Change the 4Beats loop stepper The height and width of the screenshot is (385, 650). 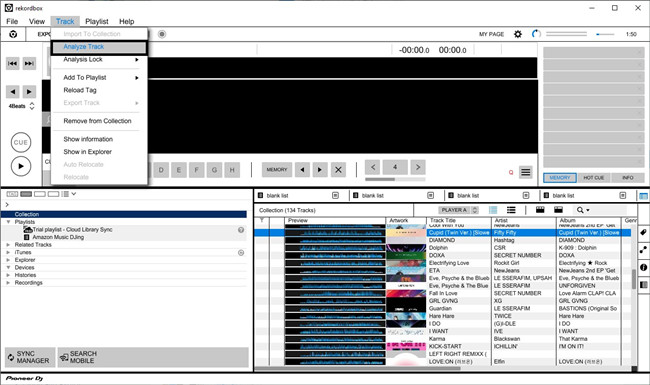[x=32, y=106]
